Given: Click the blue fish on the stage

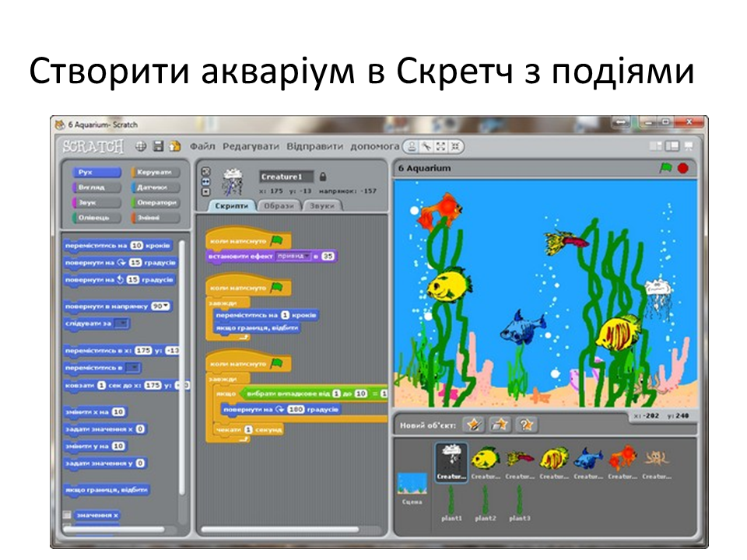Looking at the screenshot, I should (522, 327).
